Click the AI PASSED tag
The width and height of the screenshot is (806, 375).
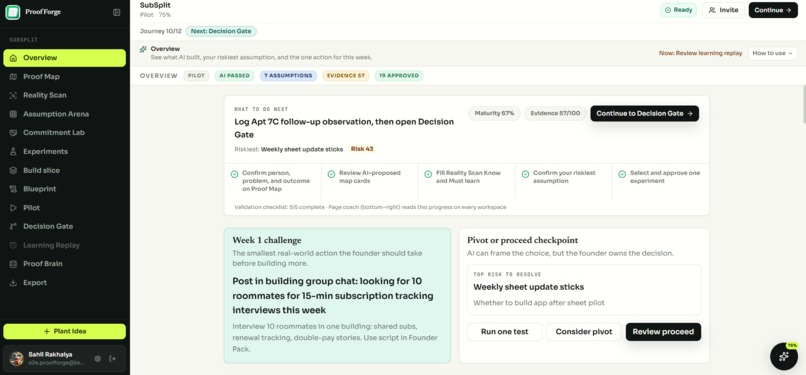click(234, 76)
